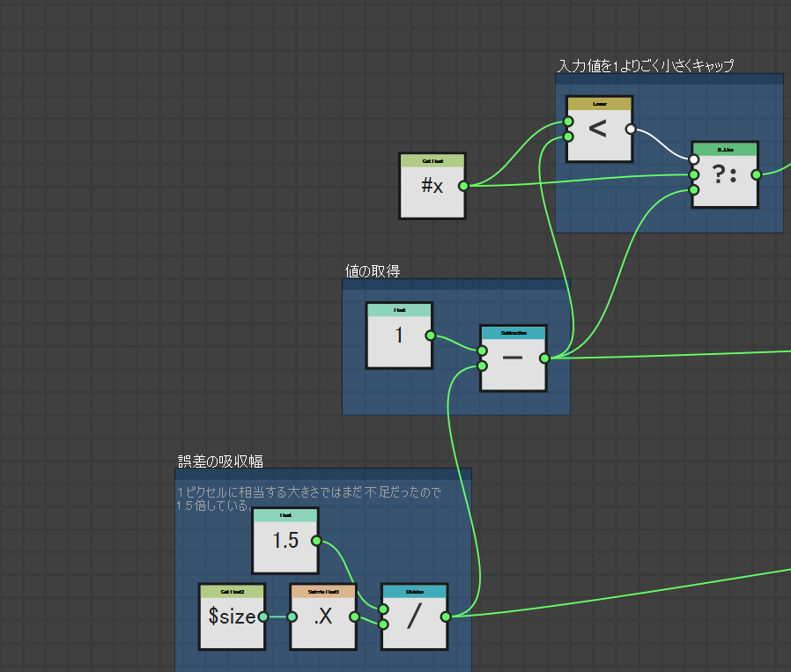Click the white condition input of If..Else node
The image size is (791, 672).
[694, 159]
